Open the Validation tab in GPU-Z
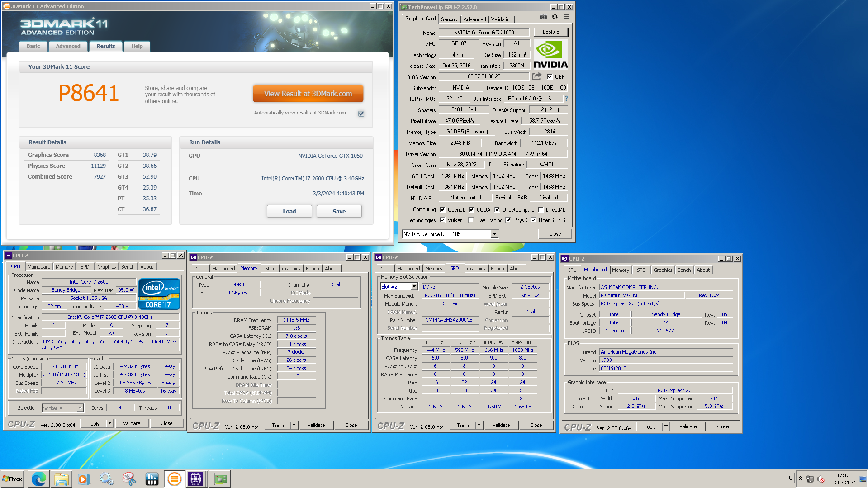The height and width of the screenshot is (488, 868). click(x=502, y=19)
